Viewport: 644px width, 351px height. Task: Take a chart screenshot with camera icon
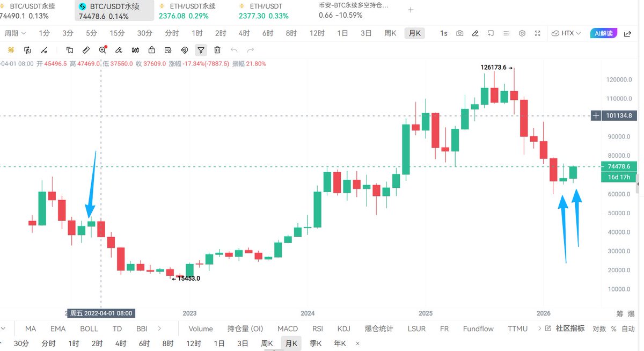pos(460,33)
